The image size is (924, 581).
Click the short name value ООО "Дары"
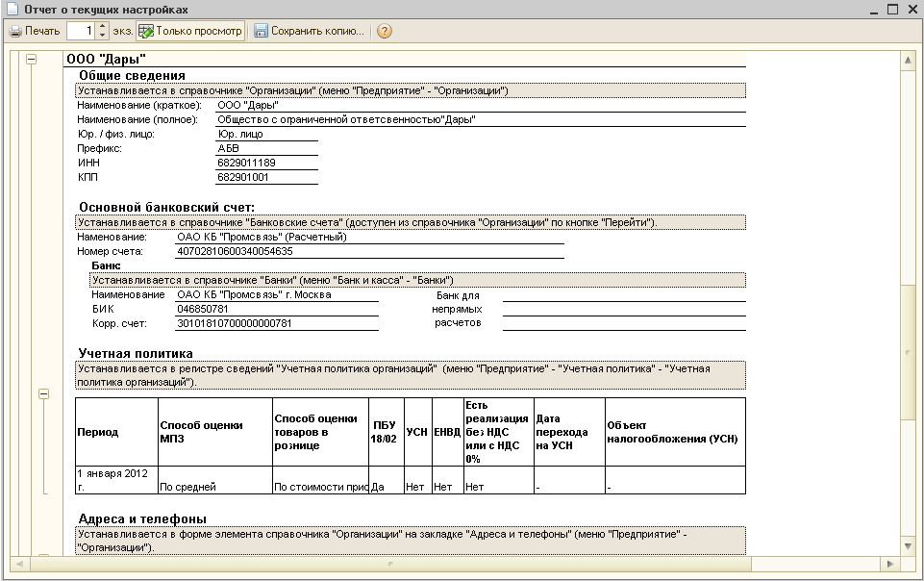(248, 106)
